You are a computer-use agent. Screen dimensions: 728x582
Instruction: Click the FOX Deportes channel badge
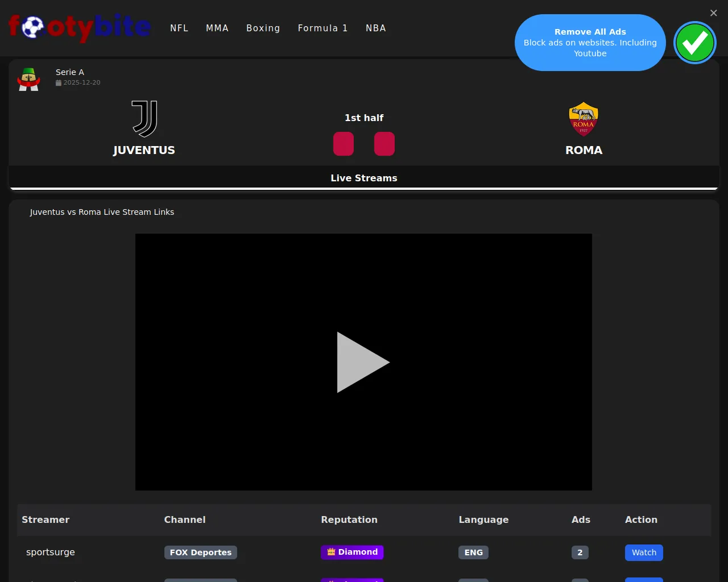click(201, 552)
